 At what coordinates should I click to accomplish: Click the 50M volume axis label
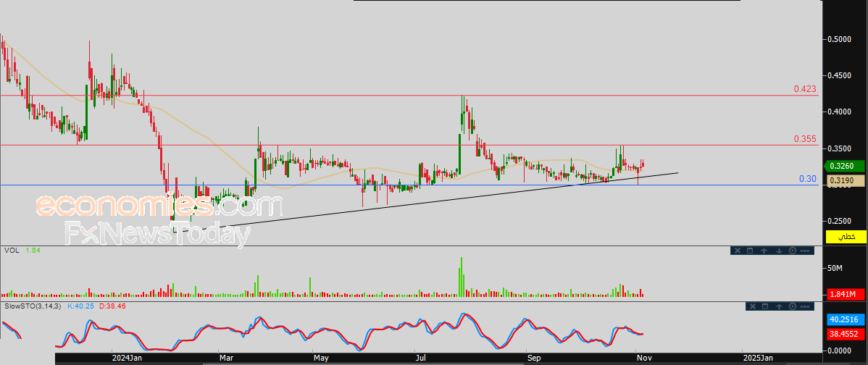(835, 268)
